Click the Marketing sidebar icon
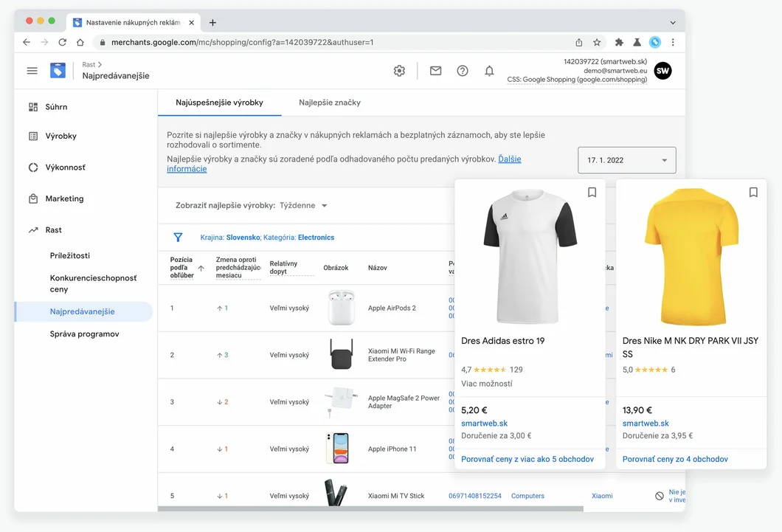The image size is (782, 532). [33, 198]
